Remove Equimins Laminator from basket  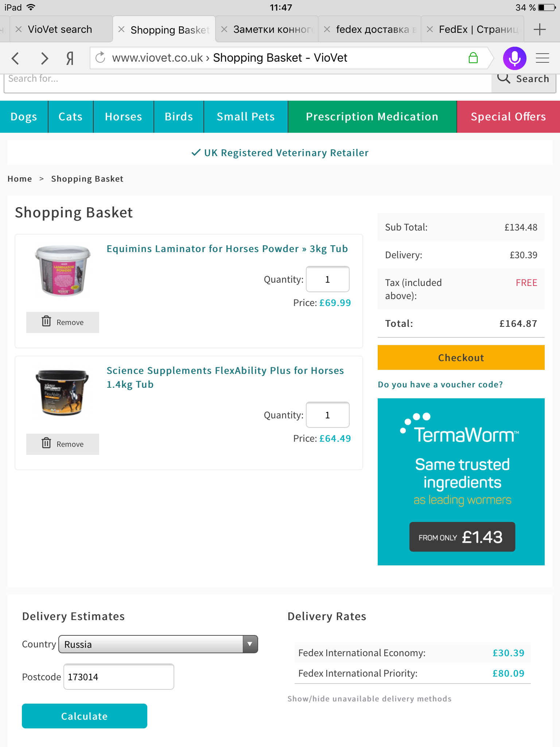[63, 322]
